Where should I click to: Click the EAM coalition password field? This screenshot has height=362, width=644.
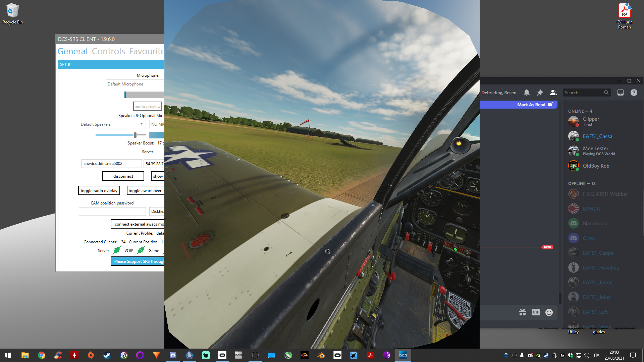112,212
